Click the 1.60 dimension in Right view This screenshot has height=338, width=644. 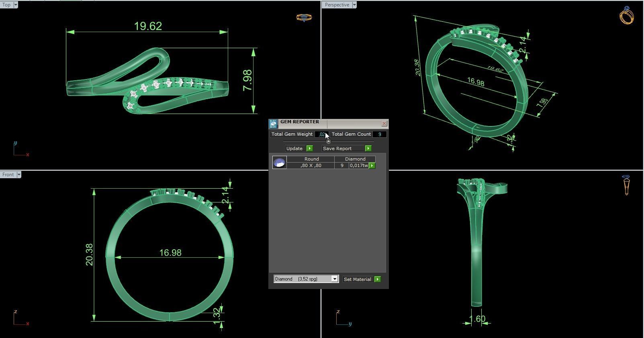click(477, 319)
